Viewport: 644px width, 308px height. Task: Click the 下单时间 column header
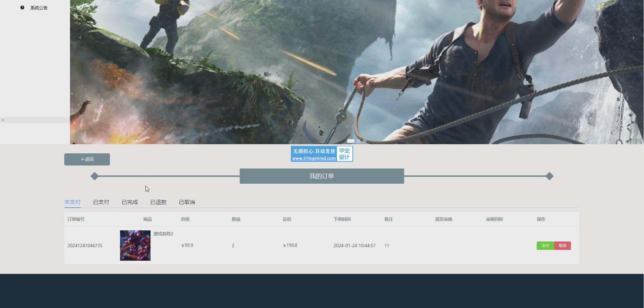[342, 219]
